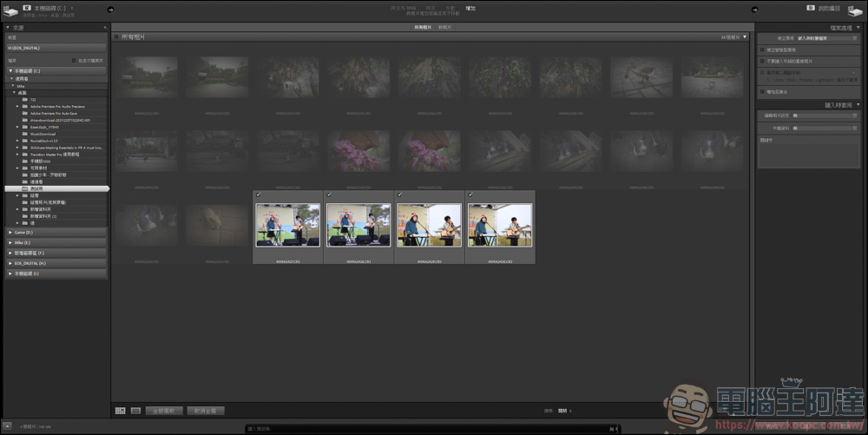Enable 製作第二個副本到 checkbox

click(x=762, y=73)
